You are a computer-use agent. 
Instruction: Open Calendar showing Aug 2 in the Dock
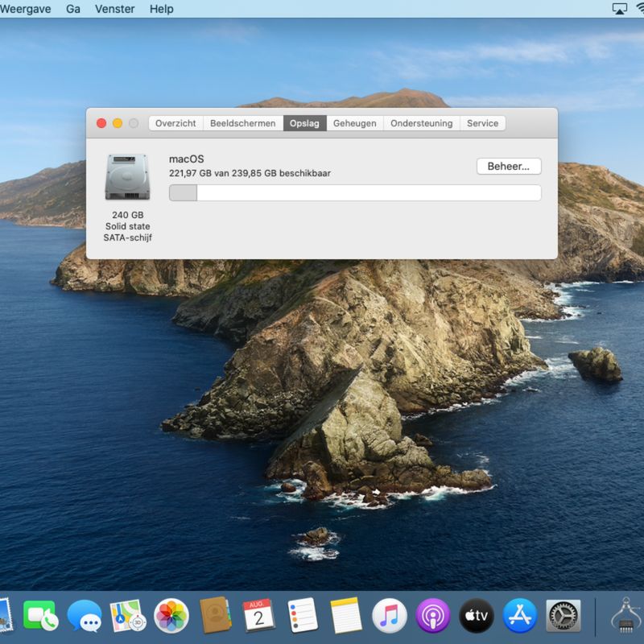pos(258,615)
